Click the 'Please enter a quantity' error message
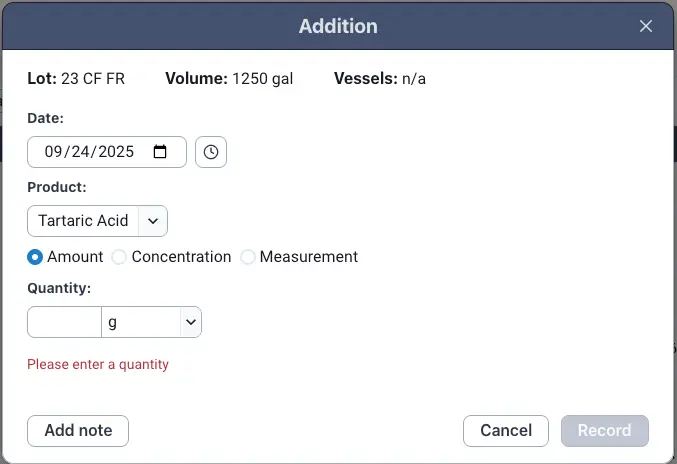Screen dimensions: 677x464 (98, 365)
